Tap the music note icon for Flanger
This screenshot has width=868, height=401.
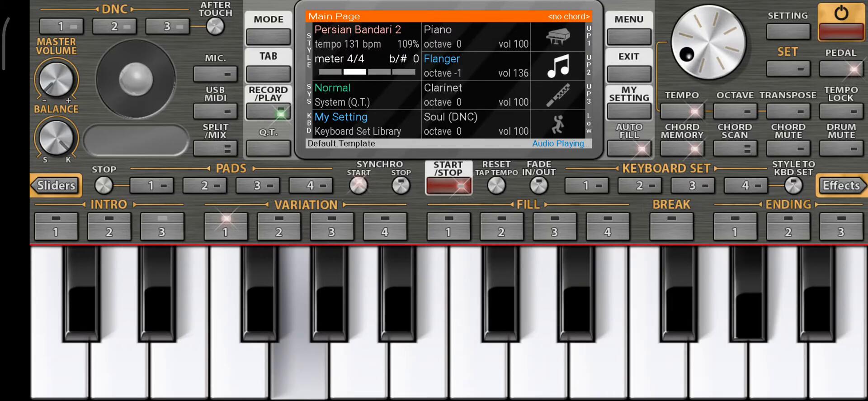[558, 66]
